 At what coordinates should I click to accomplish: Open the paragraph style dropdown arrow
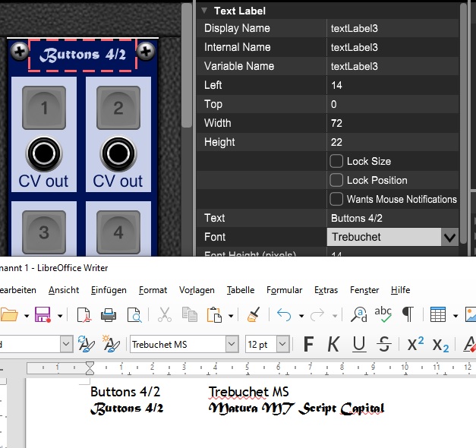click(66, 344)
